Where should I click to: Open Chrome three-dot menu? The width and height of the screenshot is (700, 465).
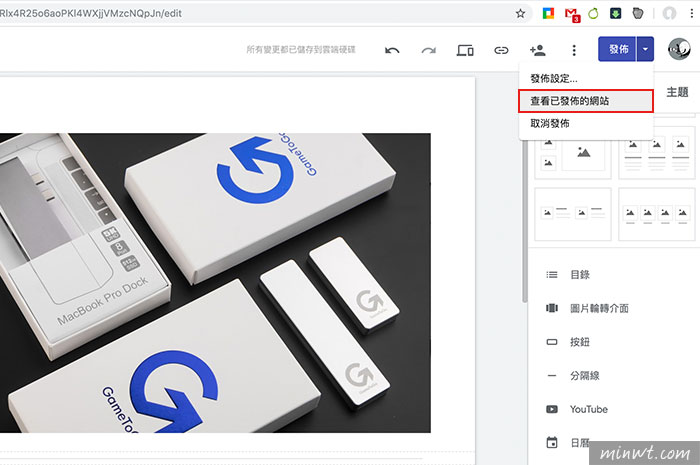coord(692,13)
